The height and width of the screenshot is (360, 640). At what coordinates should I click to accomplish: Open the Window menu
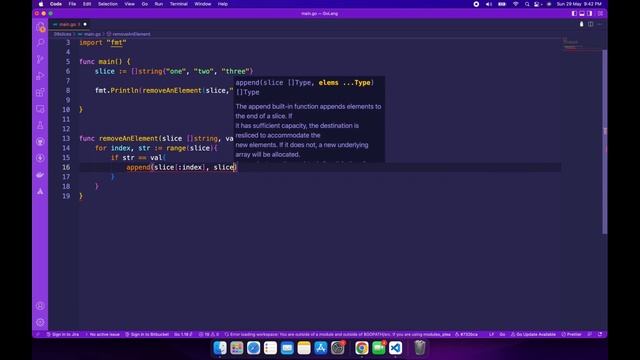coord(202,4)
